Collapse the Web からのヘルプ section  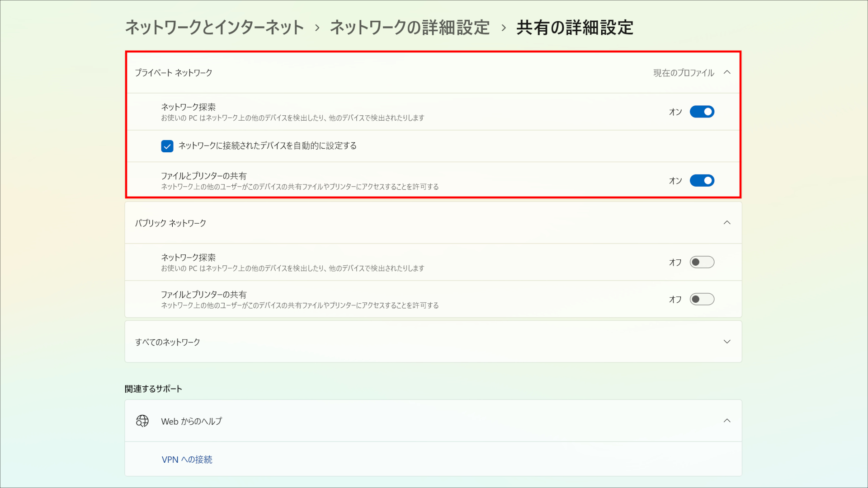[727, 421]
